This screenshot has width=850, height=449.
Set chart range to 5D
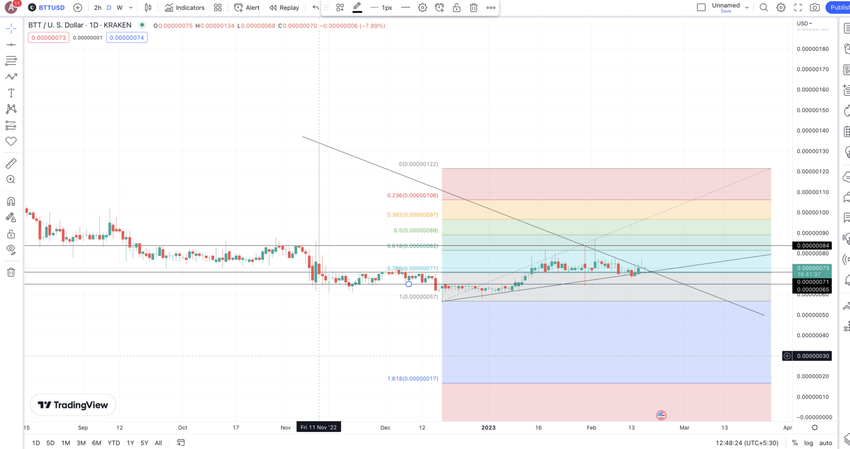[x=50, y=443]
